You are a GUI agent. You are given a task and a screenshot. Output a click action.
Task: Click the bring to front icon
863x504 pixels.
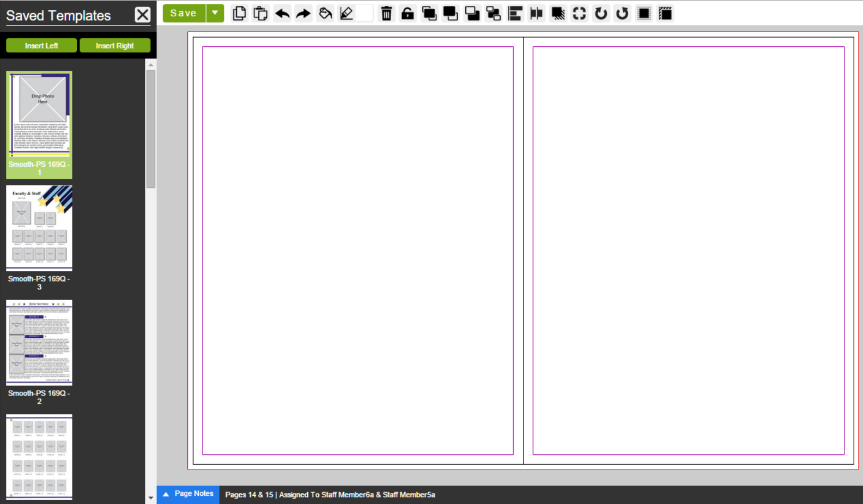click(x=451, y=13)
